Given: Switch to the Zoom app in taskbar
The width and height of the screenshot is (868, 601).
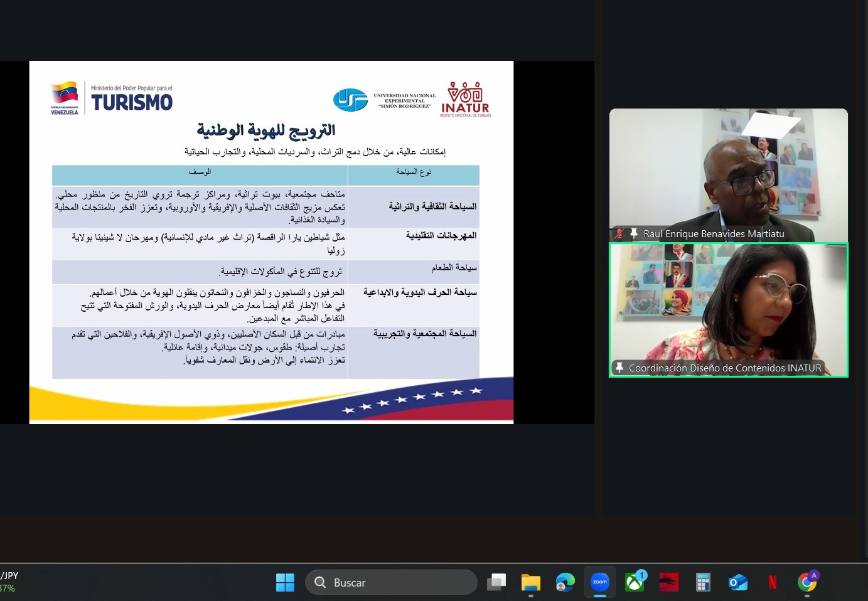Looking at the screenshot, I should pyautogui.click(x=600, y=583).
